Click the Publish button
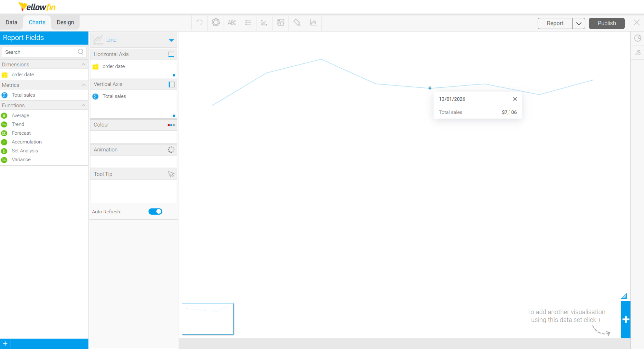Viewport: 644px width, 349px height. point(607,23)
